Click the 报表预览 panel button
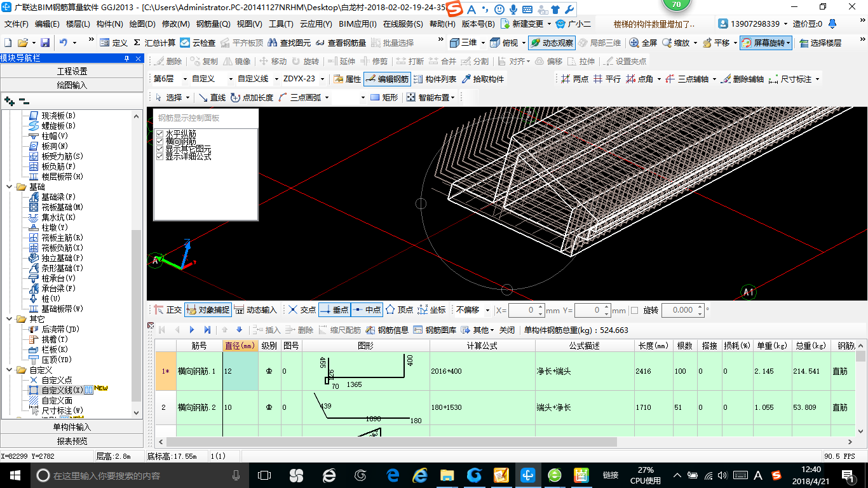This screenshot has width=868, height=488. 72,441
